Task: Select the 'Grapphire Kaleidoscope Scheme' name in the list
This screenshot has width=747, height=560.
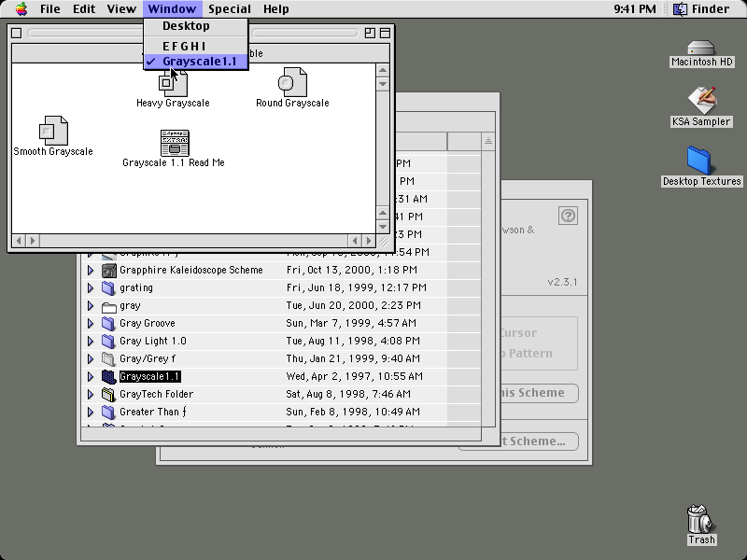Action: pyautogui.click(x=191, y=270)
